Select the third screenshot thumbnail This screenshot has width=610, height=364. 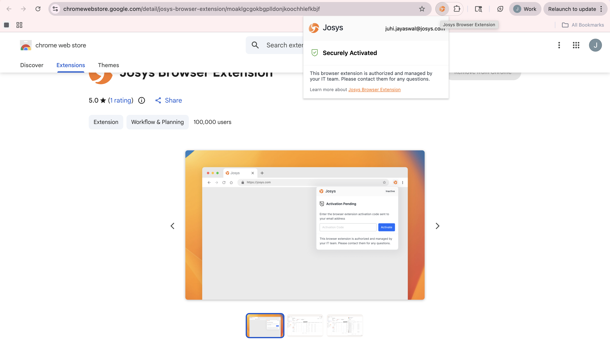tap(345, 326)
